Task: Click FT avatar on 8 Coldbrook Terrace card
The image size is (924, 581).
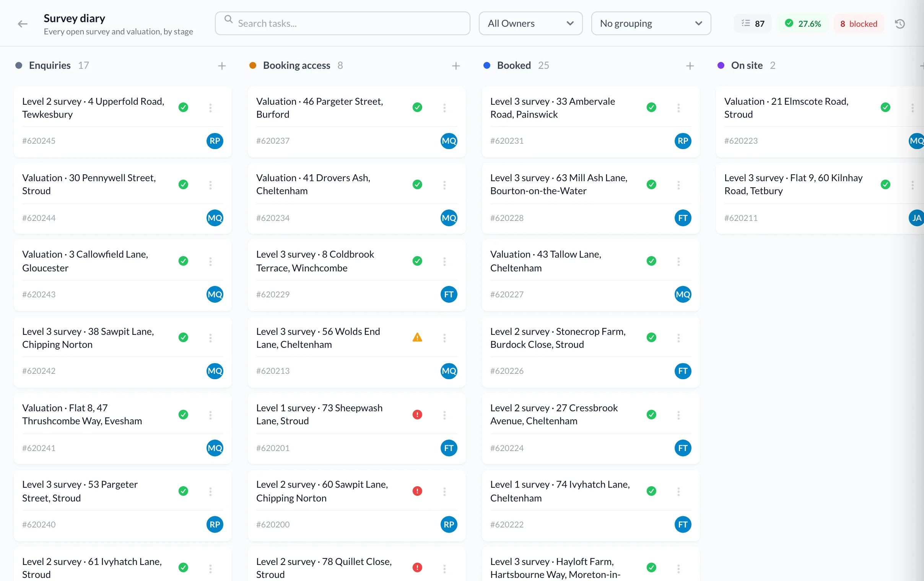Action: point(449,295)
